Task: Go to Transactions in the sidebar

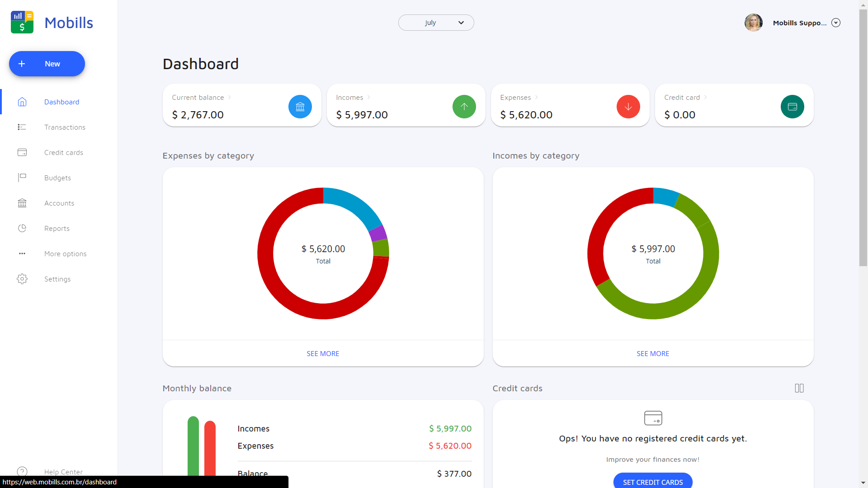Action: 59,127
